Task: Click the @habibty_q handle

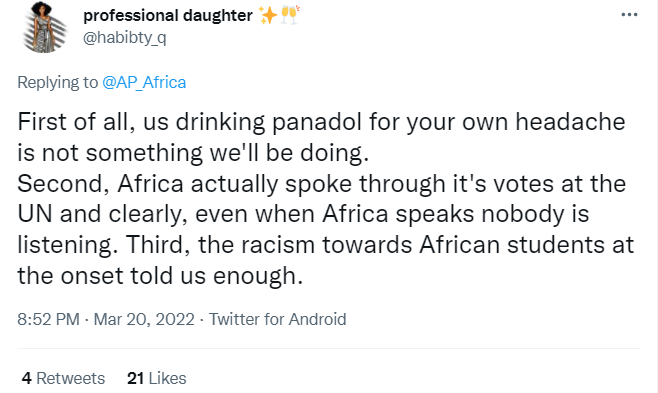Action: [125, 38]
